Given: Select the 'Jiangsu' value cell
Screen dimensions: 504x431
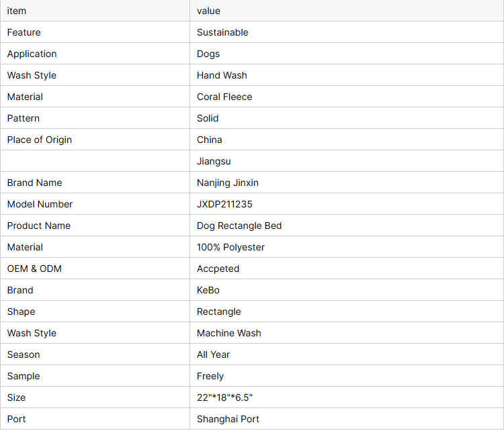Looking at the screenshot, I should pos(347,161).
